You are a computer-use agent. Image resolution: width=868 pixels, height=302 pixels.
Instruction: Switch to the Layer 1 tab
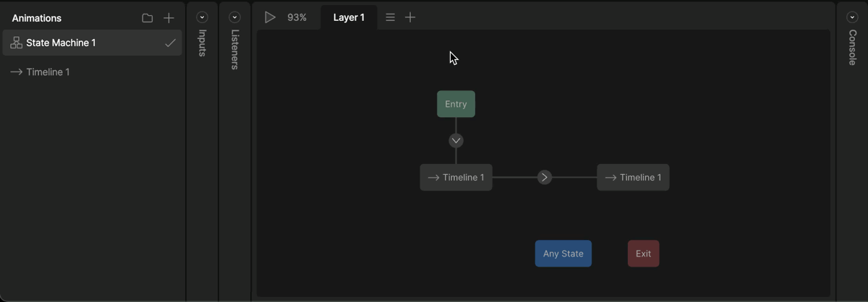(349, 17)
